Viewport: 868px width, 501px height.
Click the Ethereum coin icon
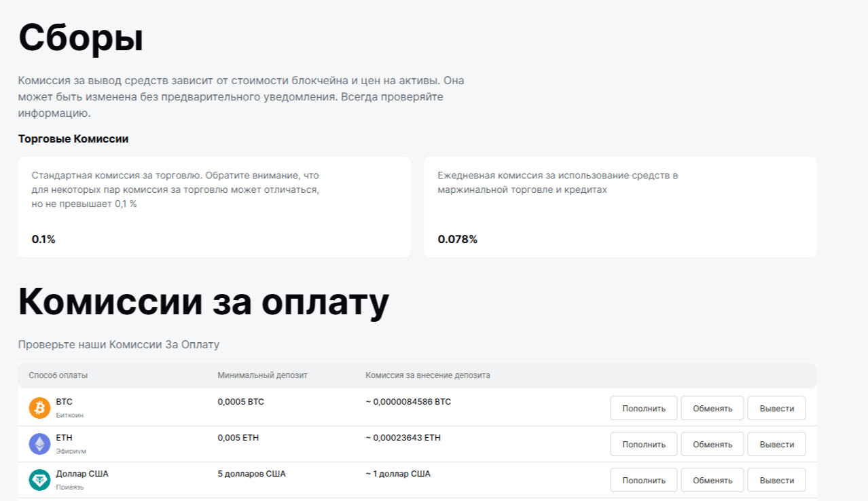coord(39,444)
